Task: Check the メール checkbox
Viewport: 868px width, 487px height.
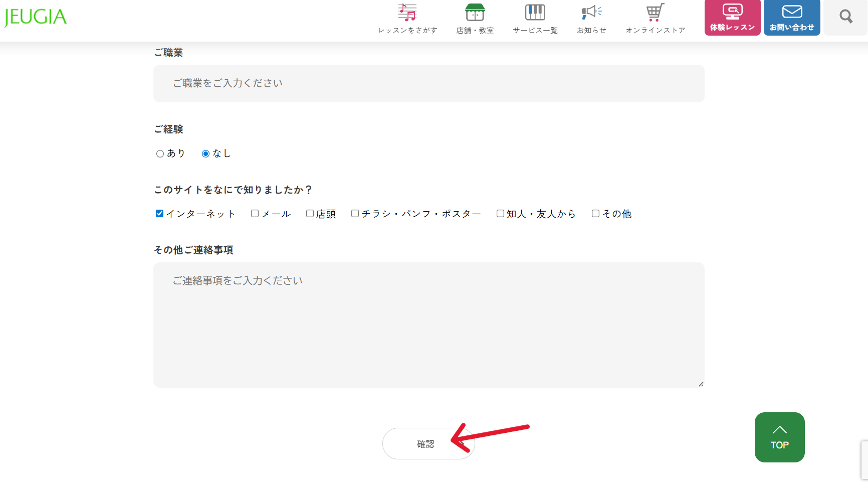Action: (x=255, y=214)
